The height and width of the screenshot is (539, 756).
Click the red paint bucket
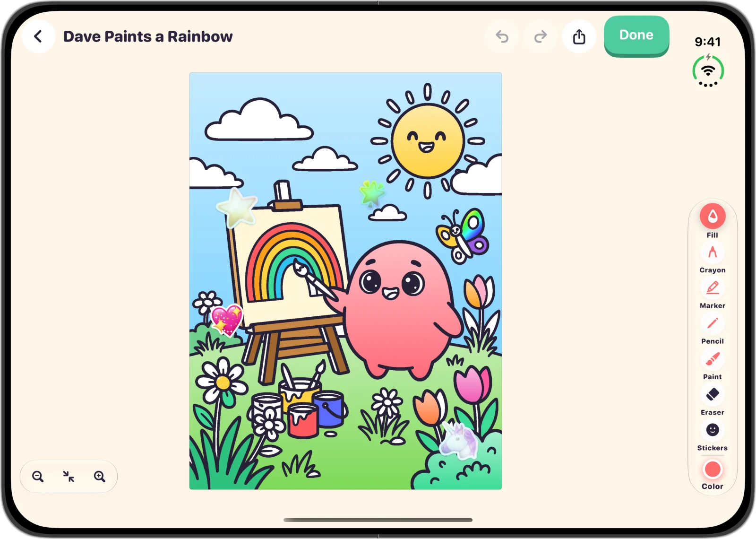[x=303, y=421]
